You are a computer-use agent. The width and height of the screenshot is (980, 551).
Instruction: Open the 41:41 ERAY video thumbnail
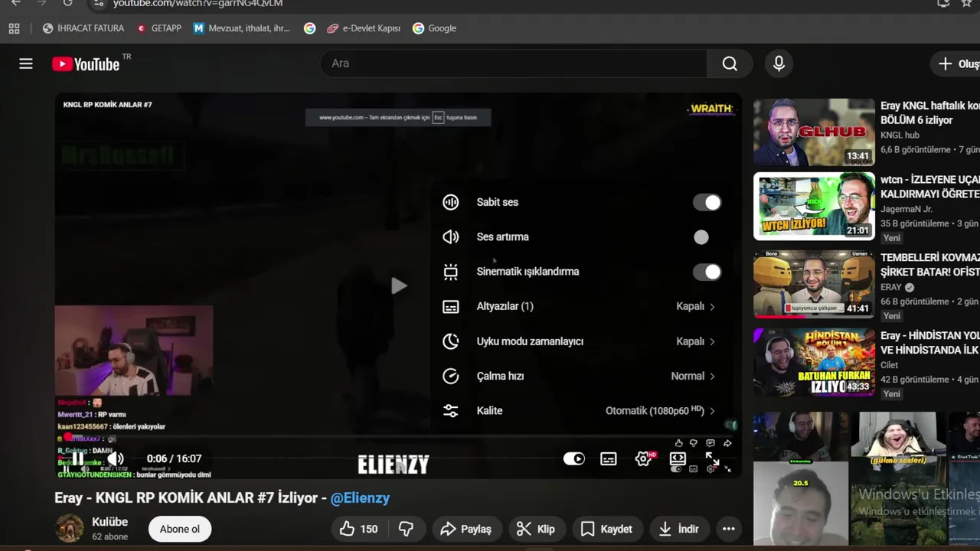814,284
